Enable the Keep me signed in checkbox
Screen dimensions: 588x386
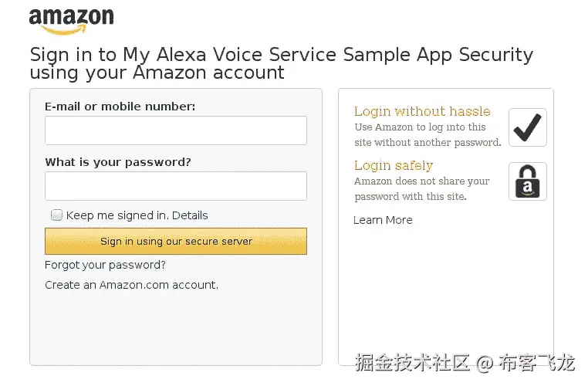56,215
